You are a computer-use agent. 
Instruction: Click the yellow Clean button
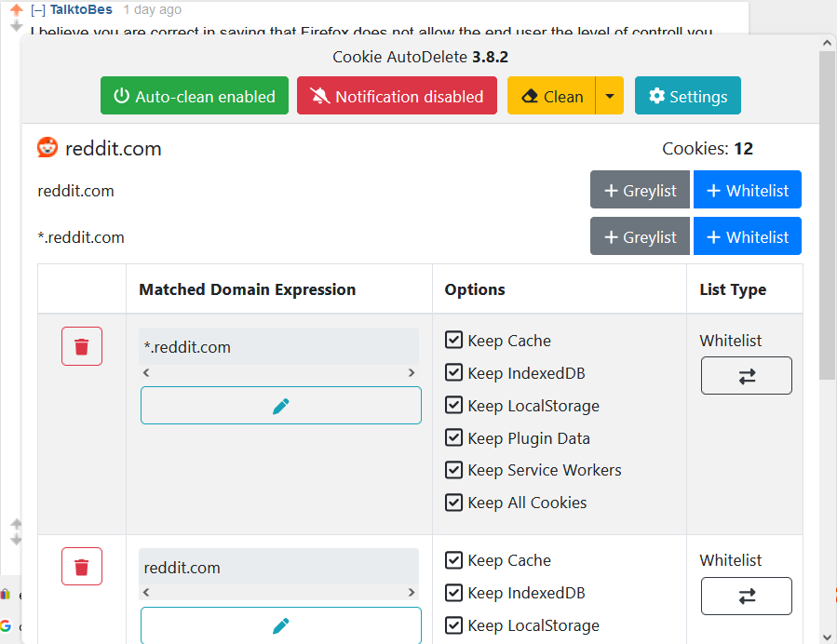point(551,96)
